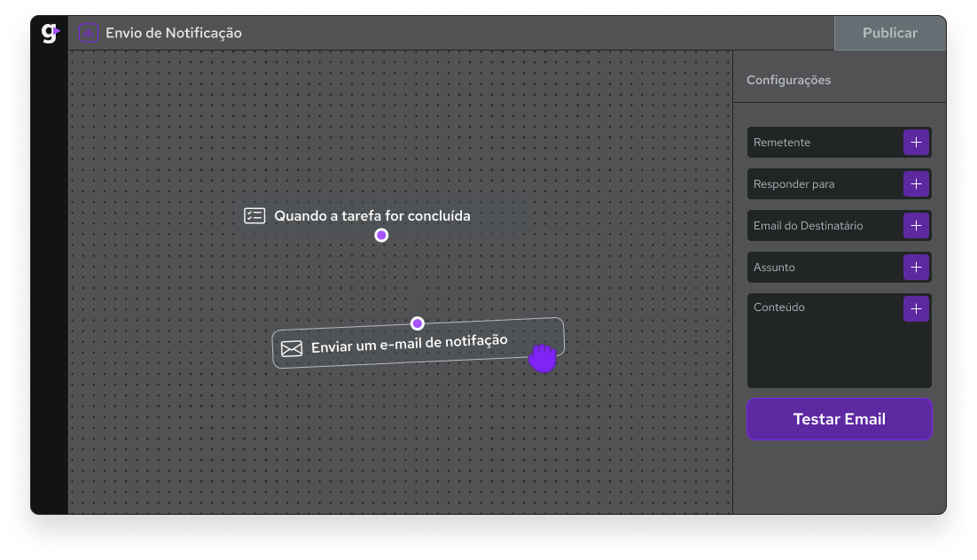The width and height of the screenshot is (977, 560).
Task: Click the checklist icon on the task trigger node
Action: coord(254,215)
